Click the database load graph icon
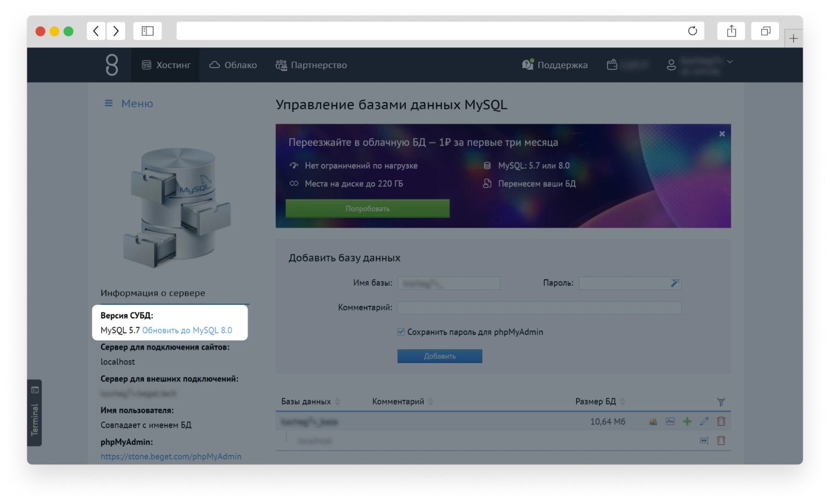The image size is (830, 504). pyautogui.click(x=670, y=421)
